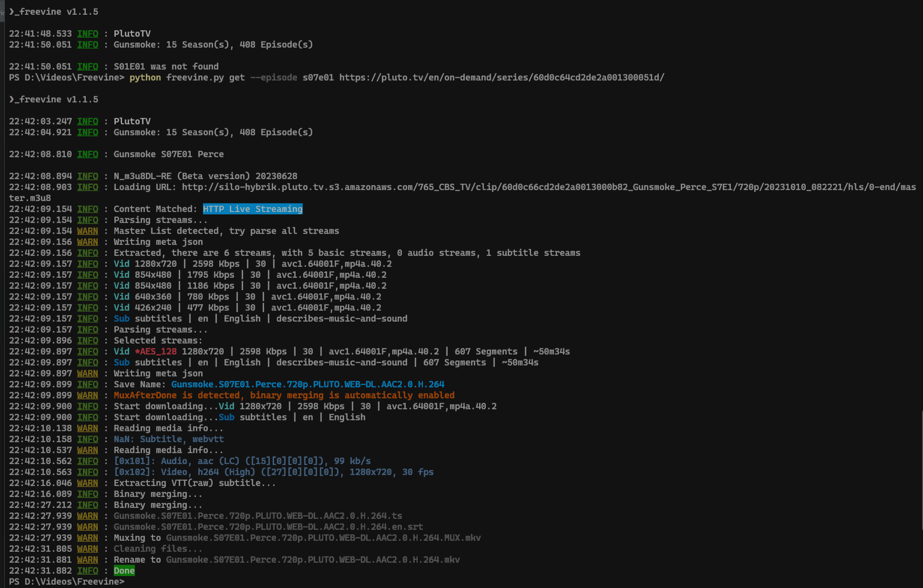Click the --episode argument in the command
The width and height of the screenshot is (923, 588).
273,77
